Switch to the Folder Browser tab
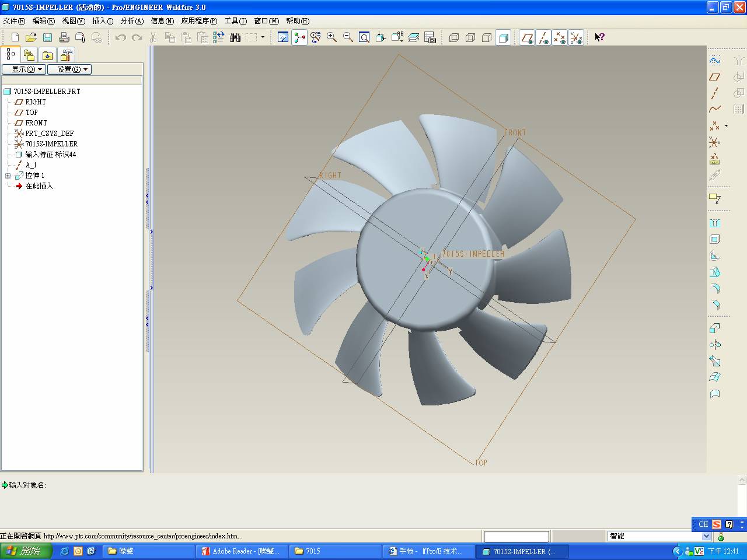The width and height of the screenshot is (747, 560). click(29, 55)
